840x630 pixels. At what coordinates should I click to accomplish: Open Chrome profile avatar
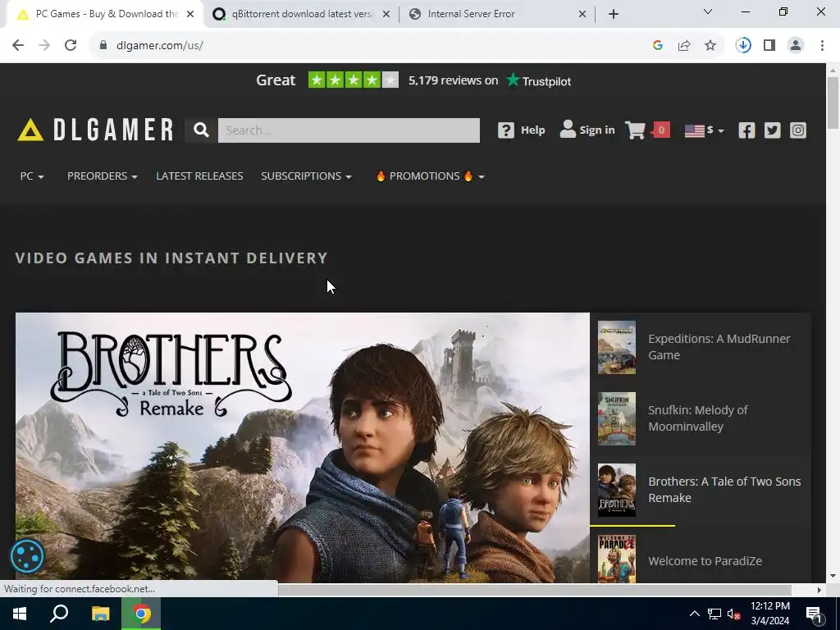[x=796, y=46]
